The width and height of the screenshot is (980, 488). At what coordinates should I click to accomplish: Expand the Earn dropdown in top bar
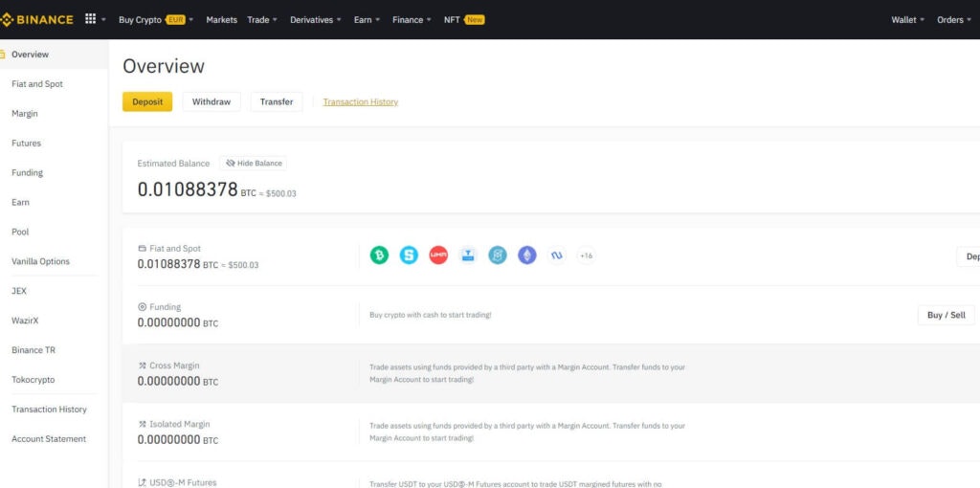377,20
